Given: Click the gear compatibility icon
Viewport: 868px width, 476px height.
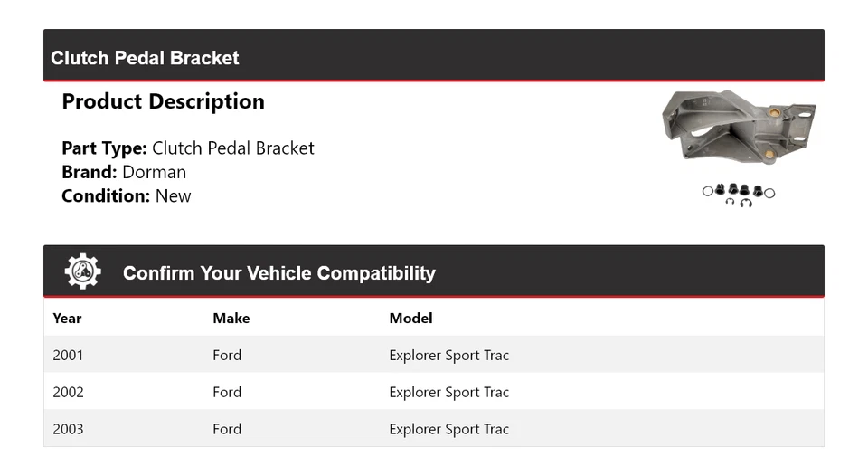Looking at the screenshot, I should point(82,271).
